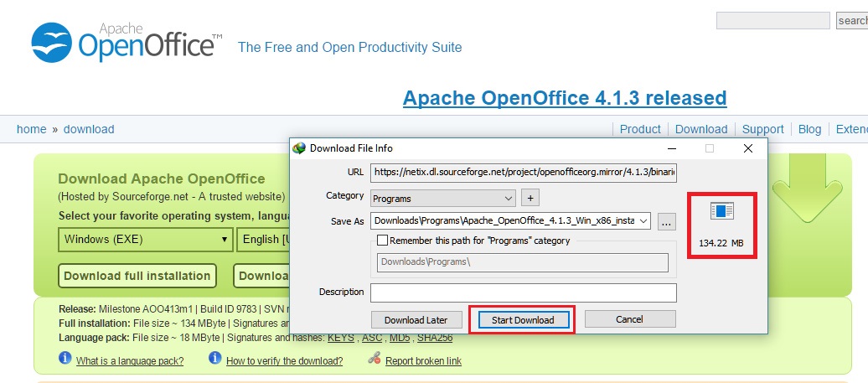Click Download full installation button
This screenshot has height=383, width=868.
point(137,276)
